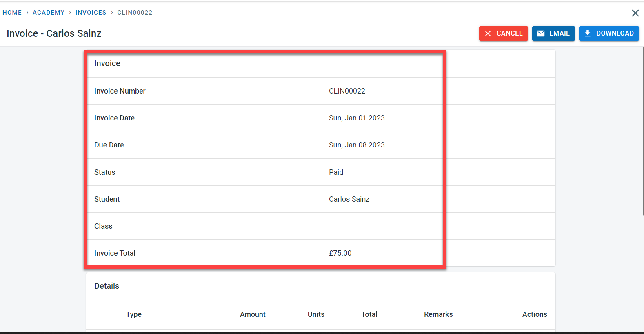Click the Paid status value
Screen dimensions: 644x334
coord(336,172)
